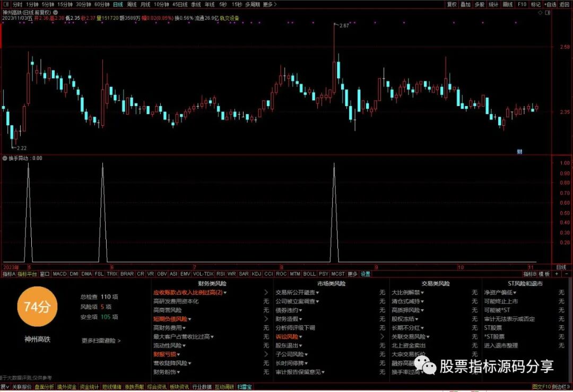Open the 复权 adjustment button
Screen dimensions: 573x392
pyautogui.click(x=452, y=4)
